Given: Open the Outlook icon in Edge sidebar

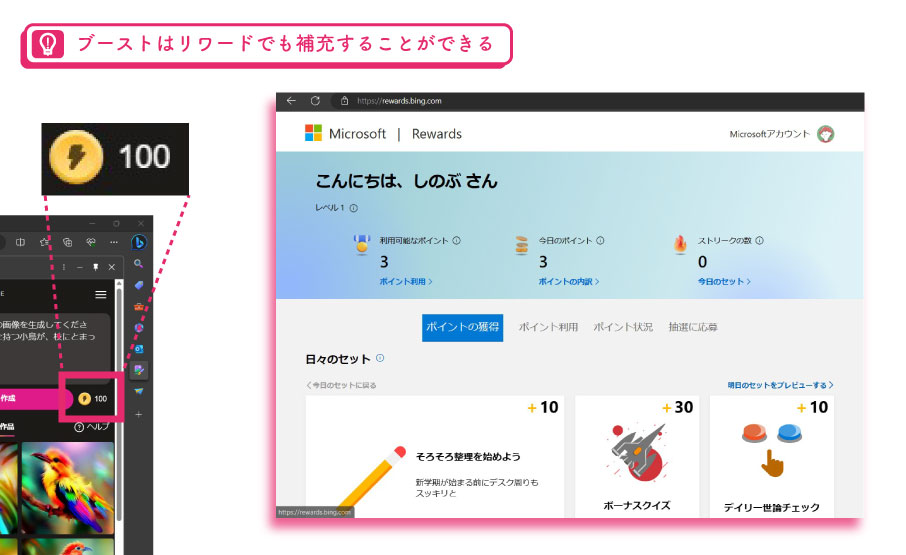Looking at the screenshot, I should pyautogui.click(x=139, y=349).
